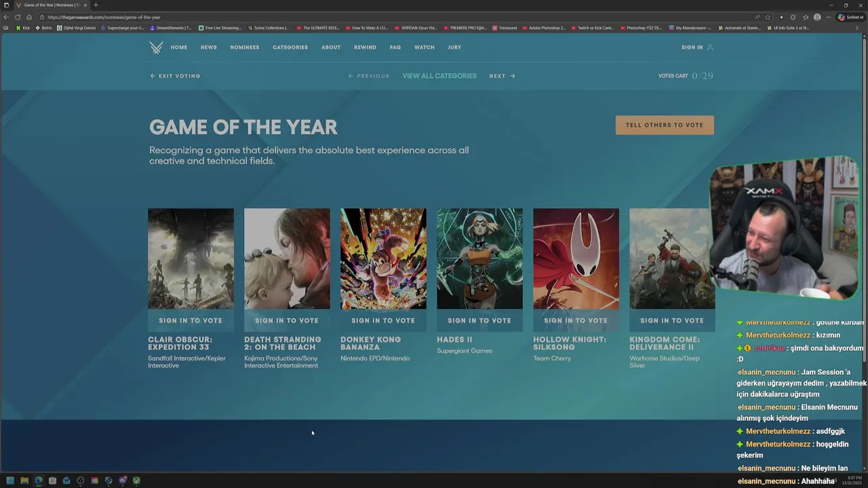Click the VOTES CAST counter
The height and width of the screenshot is (488, 868).
click(x=686, y=76)
